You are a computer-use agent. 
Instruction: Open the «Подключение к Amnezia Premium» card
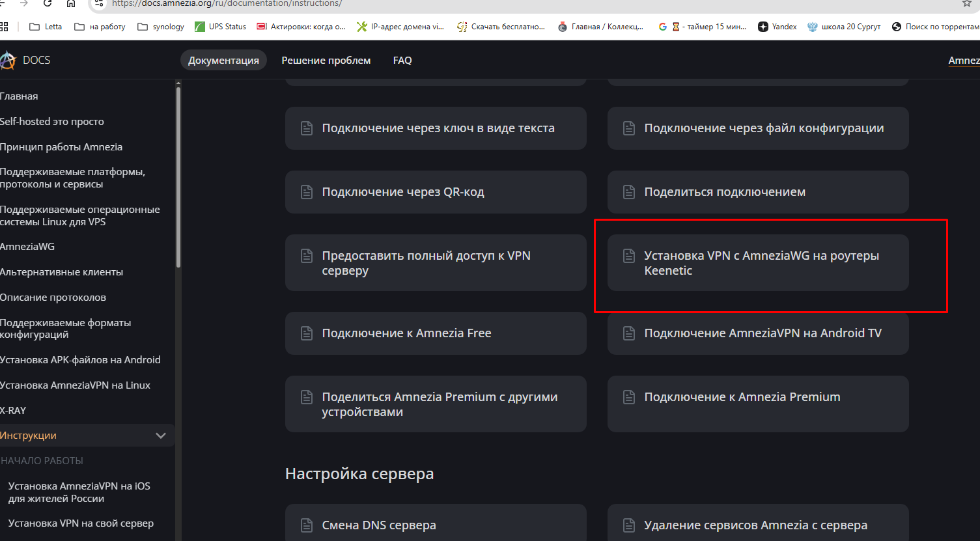tap(758, 404)
